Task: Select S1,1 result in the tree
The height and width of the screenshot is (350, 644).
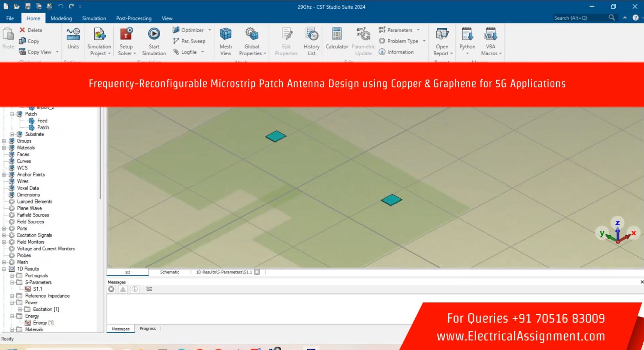Action: (x=37, y=289)
